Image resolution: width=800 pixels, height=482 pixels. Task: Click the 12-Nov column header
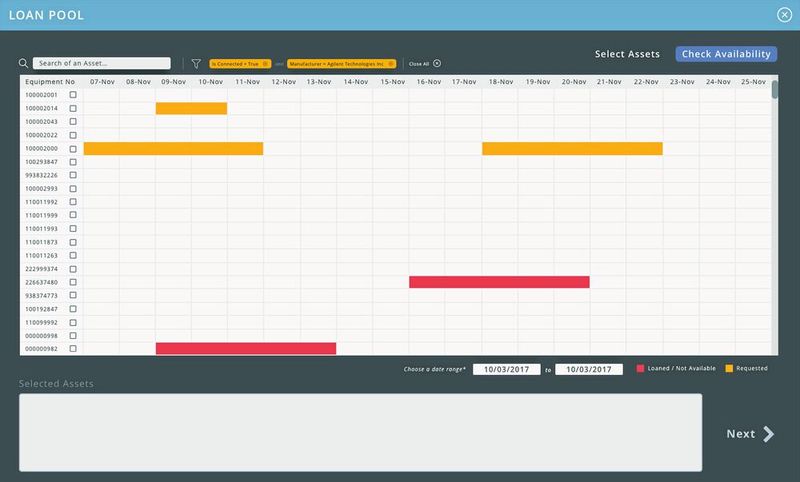[x=283, y=82]
